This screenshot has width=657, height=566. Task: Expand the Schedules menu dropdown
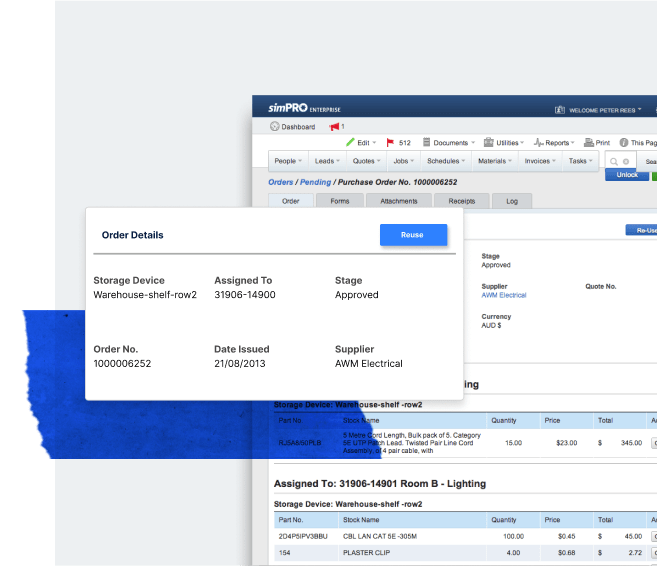[x=446, y=161]
